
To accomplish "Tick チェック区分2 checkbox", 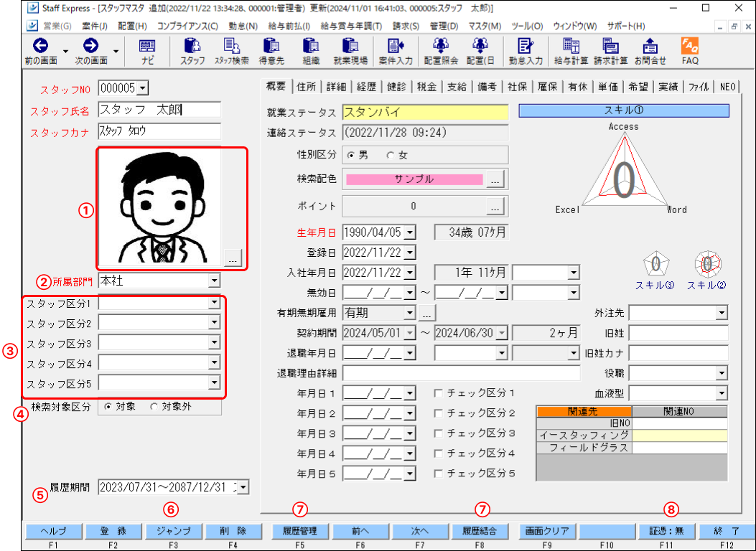I will [x=438, y=413].
